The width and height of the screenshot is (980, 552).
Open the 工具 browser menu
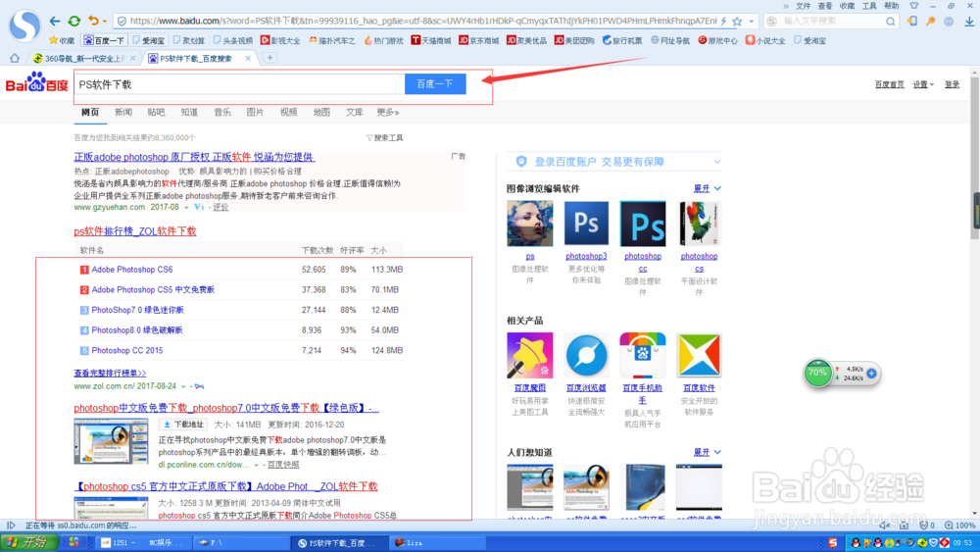[869, 6]
